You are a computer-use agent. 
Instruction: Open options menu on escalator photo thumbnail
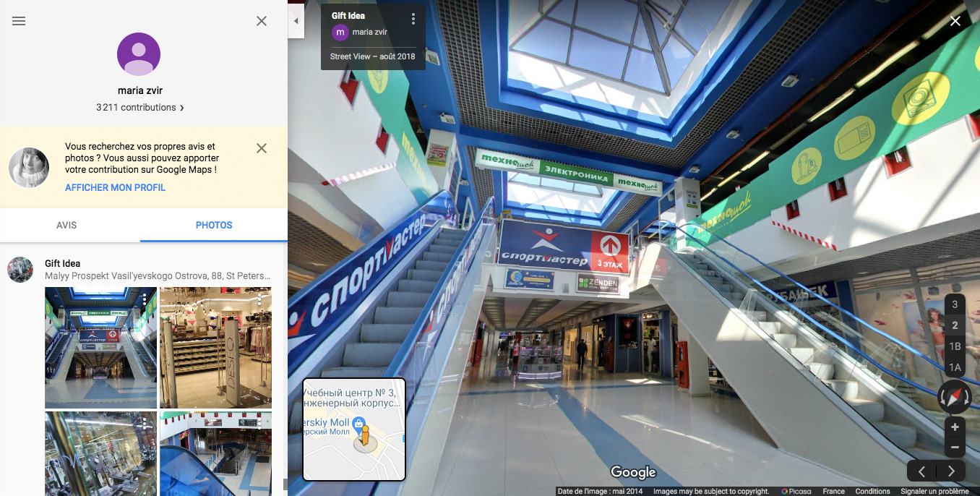click(145, 299)
